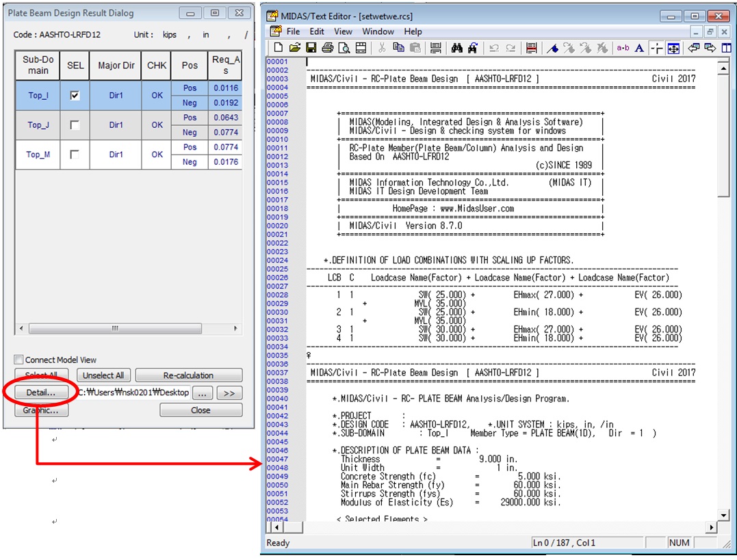Click the a·b replace icon
The width and height of the screenshot is (737, 560).
(623, 48)
